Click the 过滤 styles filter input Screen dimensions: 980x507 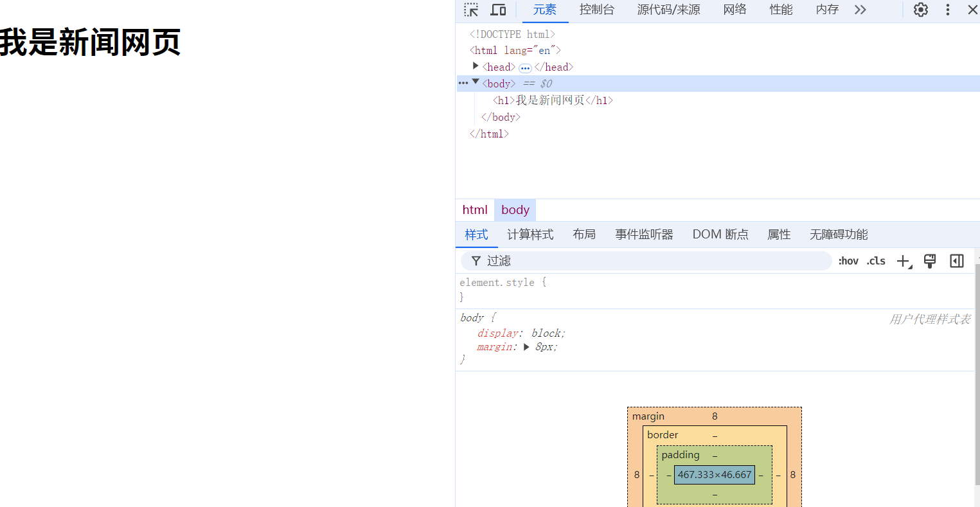[655, 261]
